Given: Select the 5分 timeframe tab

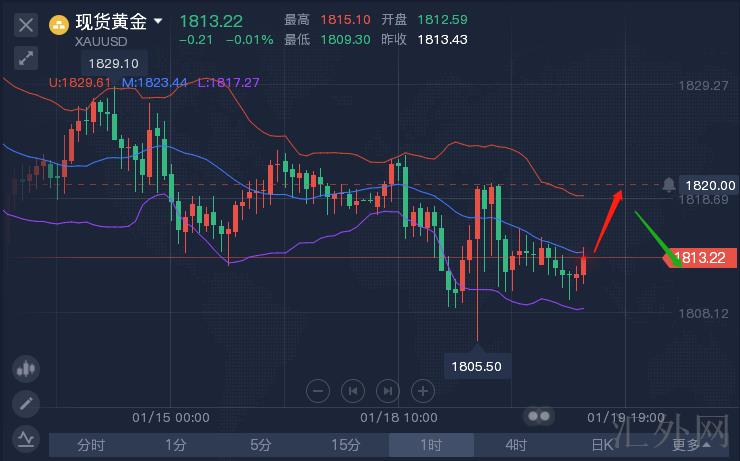Looking at the screenshot, I should (261, 445).
